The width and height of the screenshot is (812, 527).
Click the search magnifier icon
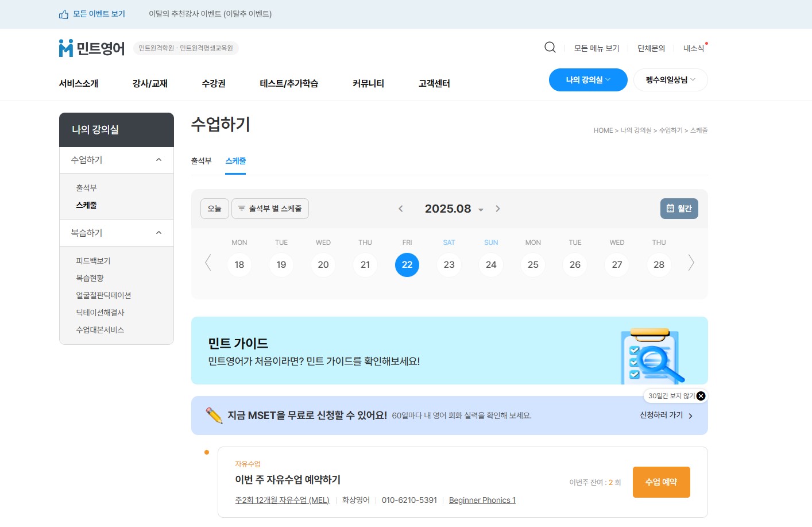550,48
